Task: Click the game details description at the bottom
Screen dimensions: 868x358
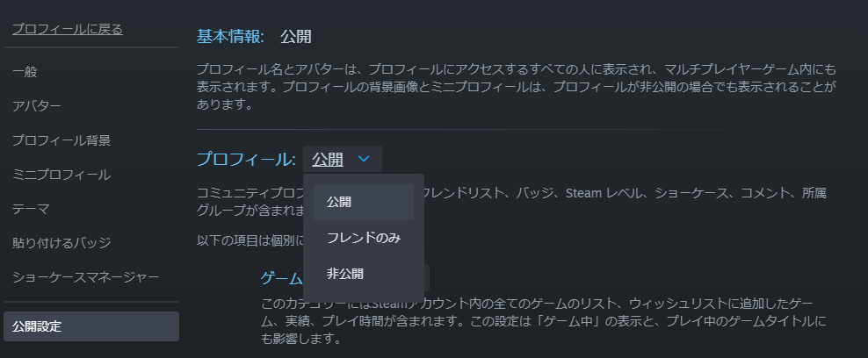Action: [545, 320]
